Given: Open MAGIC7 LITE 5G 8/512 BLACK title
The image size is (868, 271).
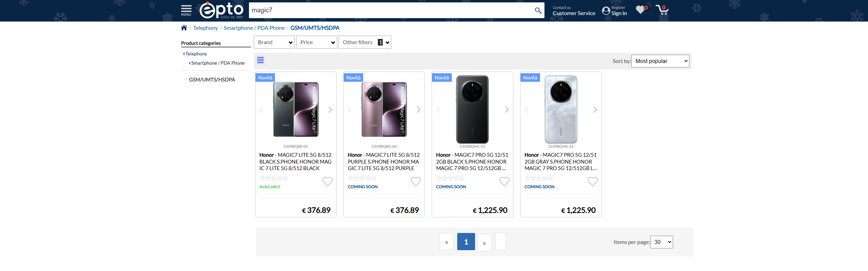Looking at the screenshot, I should tap(295, 162).
